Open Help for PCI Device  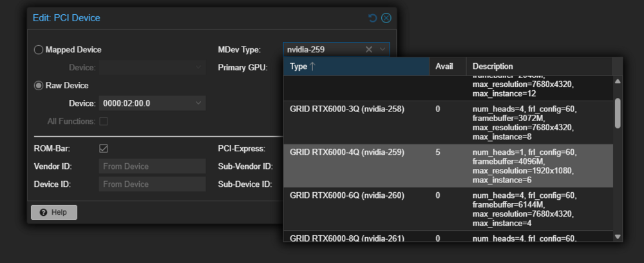click(54, 213)
